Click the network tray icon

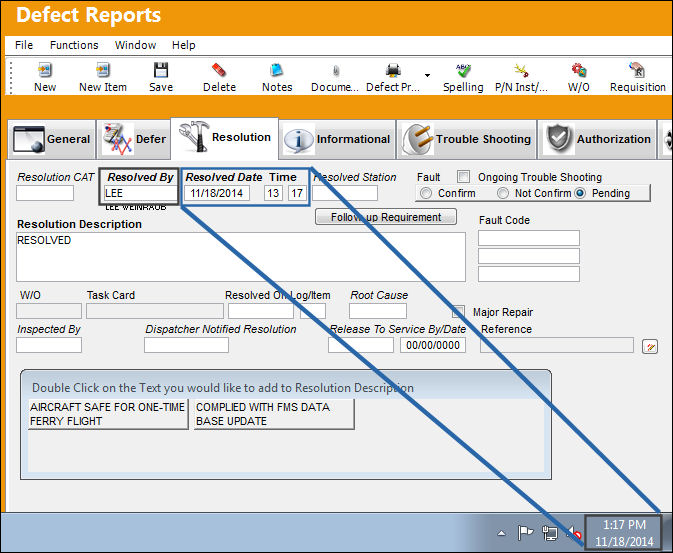(x=549, y=533)
